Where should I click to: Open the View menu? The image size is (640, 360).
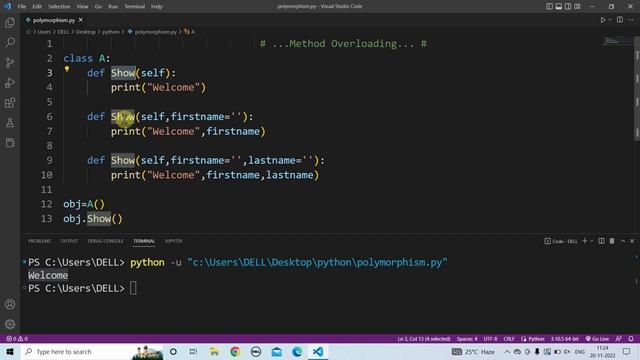pos(82,6)
